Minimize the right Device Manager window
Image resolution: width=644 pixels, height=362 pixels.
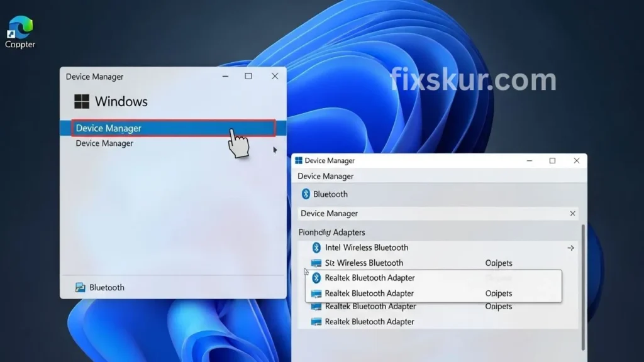(530, 160)
